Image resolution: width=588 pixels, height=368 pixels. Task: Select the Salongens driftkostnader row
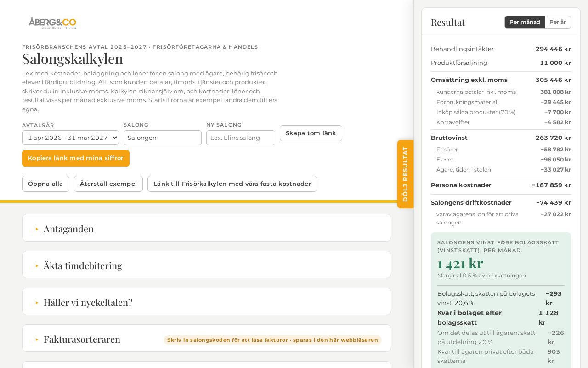coord(501,202)
